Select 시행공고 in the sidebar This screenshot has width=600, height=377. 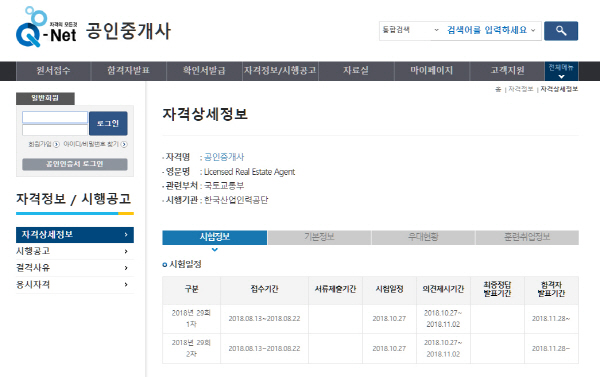pyautogui.click(x=75, y=251)
